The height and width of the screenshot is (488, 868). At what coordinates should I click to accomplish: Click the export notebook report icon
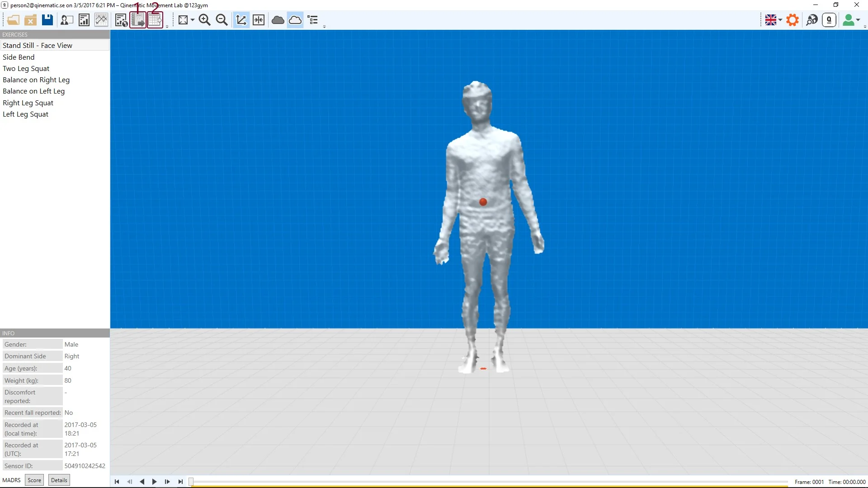point(138,20)
